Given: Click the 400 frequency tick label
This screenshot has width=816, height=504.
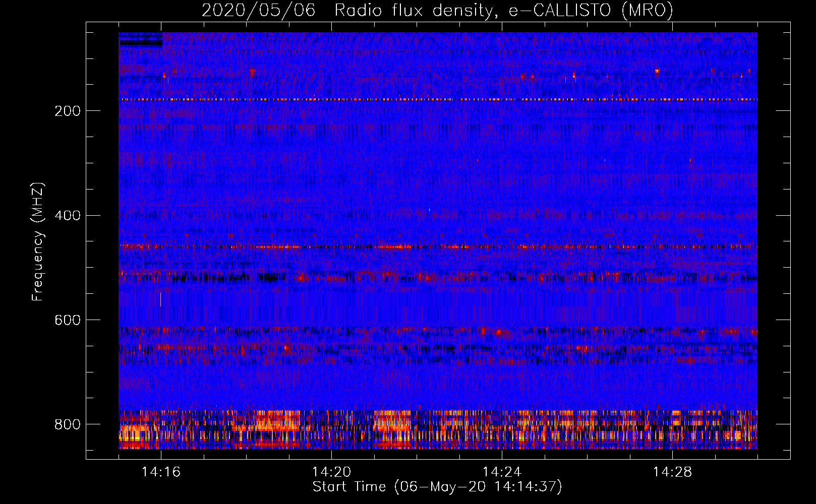Looking at the screenshot, I should pos(68,216).
